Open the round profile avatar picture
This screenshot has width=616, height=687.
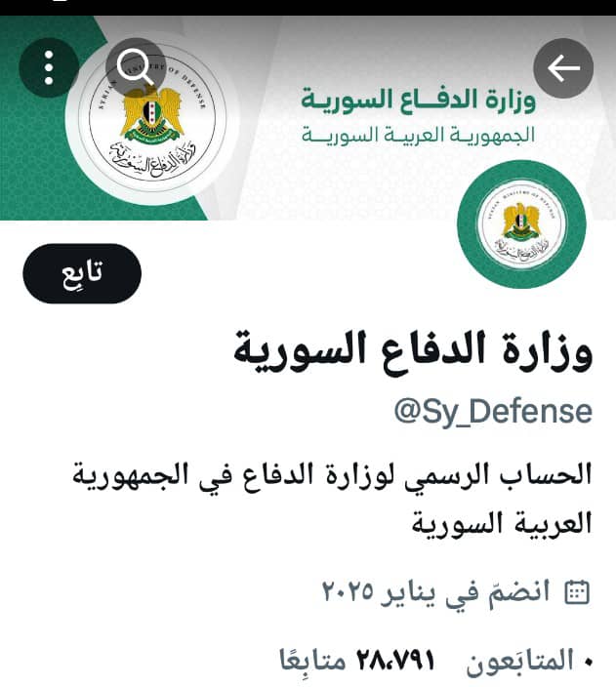tap(521, 224)
